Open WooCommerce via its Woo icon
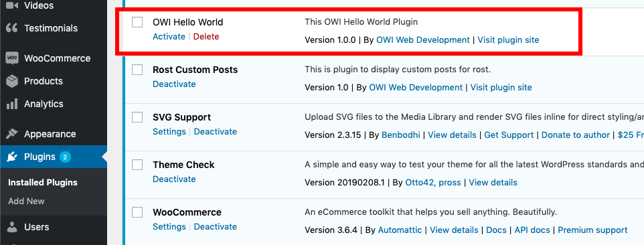 tap(12, 58)
